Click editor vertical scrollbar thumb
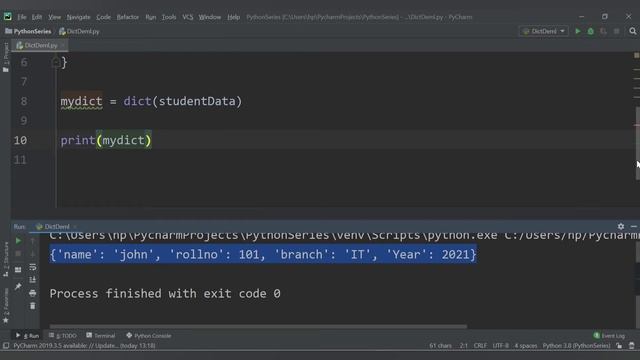 coord(638,143)
